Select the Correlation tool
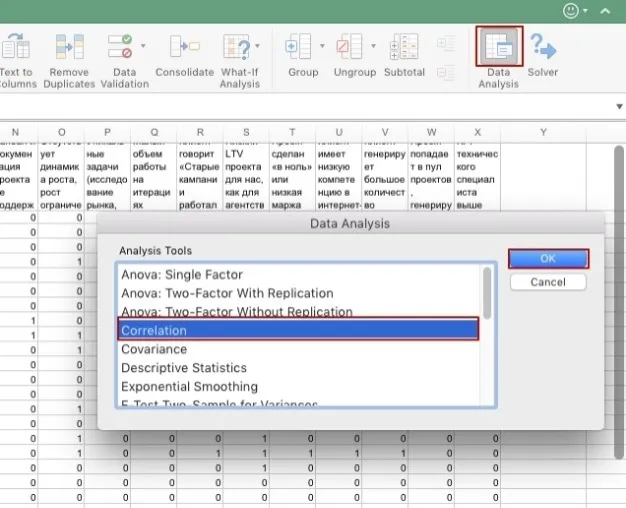Viewport: 626px width, 508px height. coord(298,330)
